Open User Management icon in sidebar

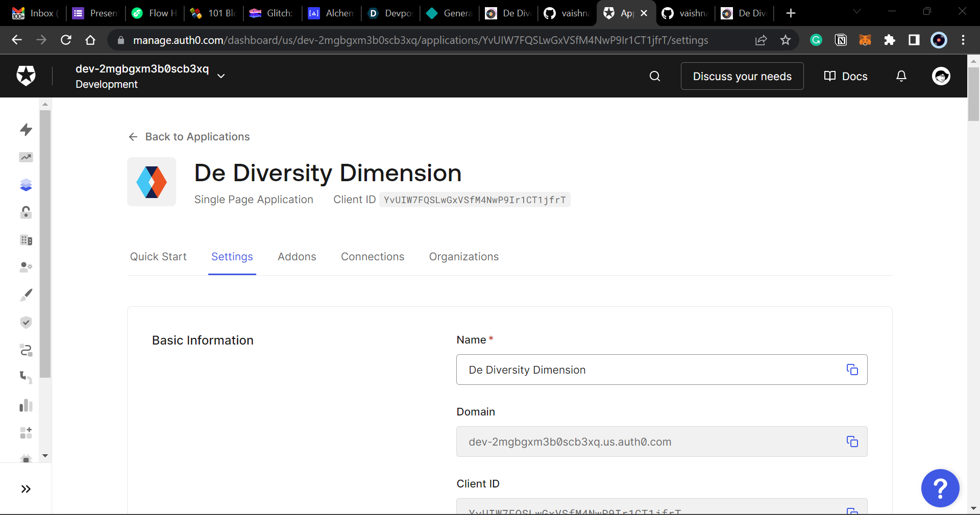click(26, 267)
